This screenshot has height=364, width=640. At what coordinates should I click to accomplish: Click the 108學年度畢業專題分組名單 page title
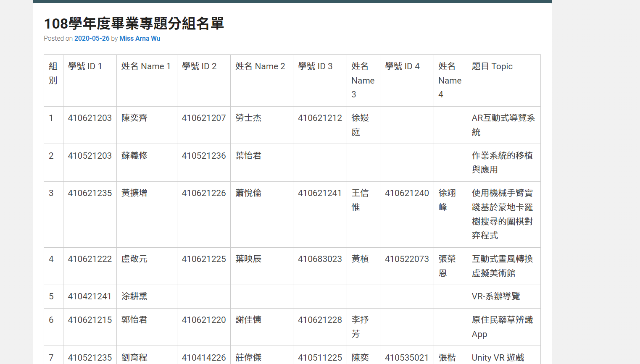(134, 24)
